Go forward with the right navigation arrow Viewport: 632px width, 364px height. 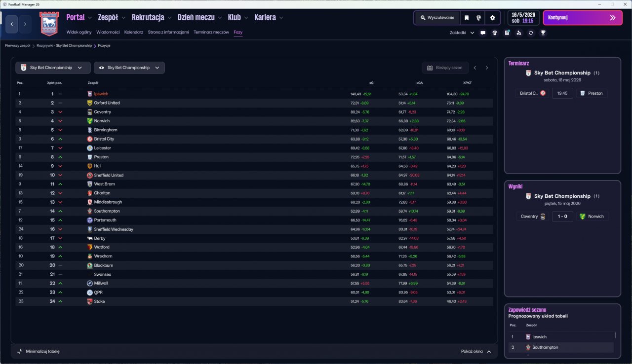tap(25, 24)
